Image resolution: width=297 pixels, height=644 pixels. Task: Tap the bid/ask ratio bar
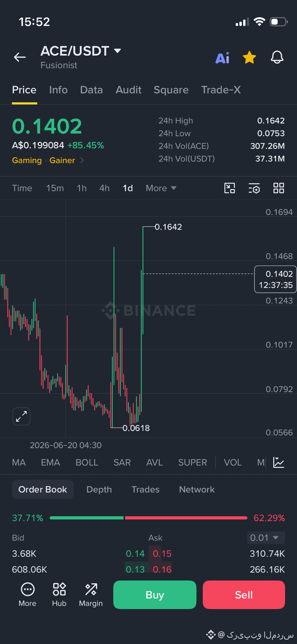[x=148, y=518]
